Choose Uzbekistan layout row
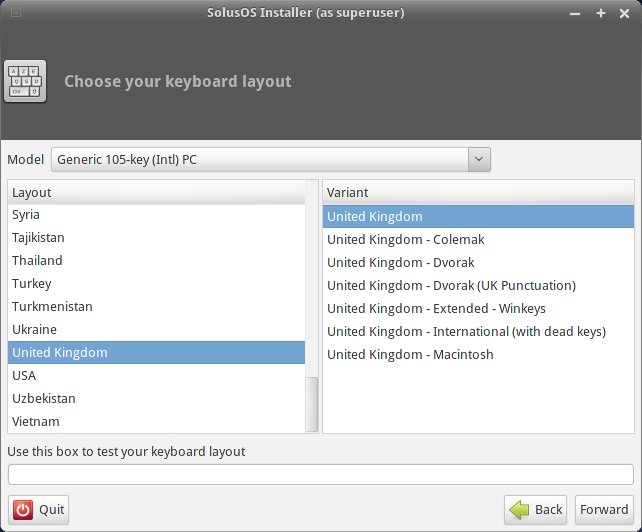This screenshot has height=532, width=642. [x=156, y=398]
